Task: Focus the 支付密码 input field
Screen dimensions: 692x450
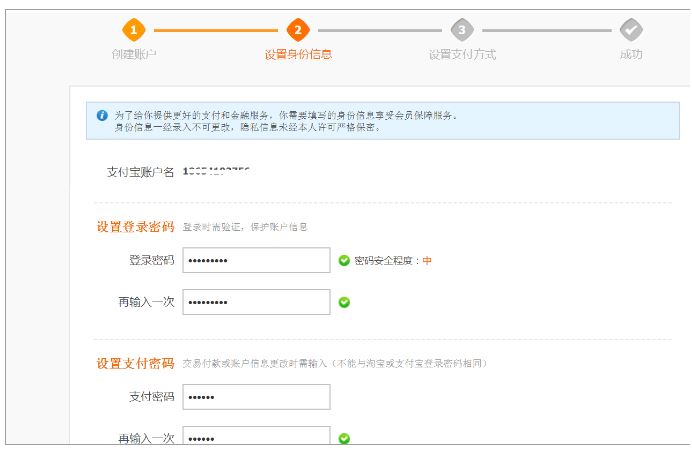Action: [x=256, y=397]
